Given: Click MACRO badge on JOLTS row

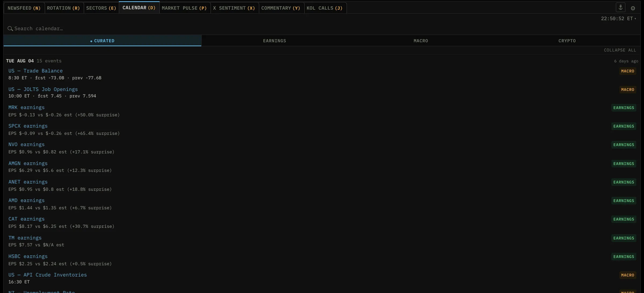Looking at the screenshot, I should click(627, 90).
